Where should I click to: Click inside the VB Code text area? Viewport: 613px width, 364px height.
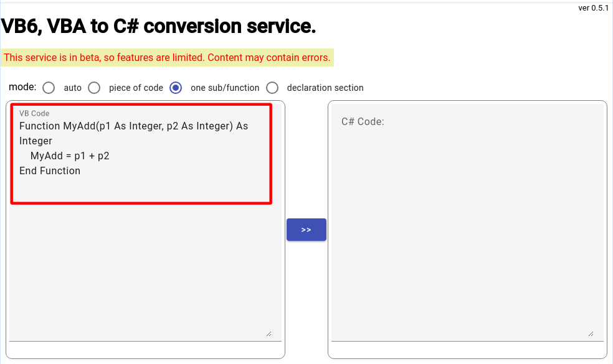(x=145, y=222)
